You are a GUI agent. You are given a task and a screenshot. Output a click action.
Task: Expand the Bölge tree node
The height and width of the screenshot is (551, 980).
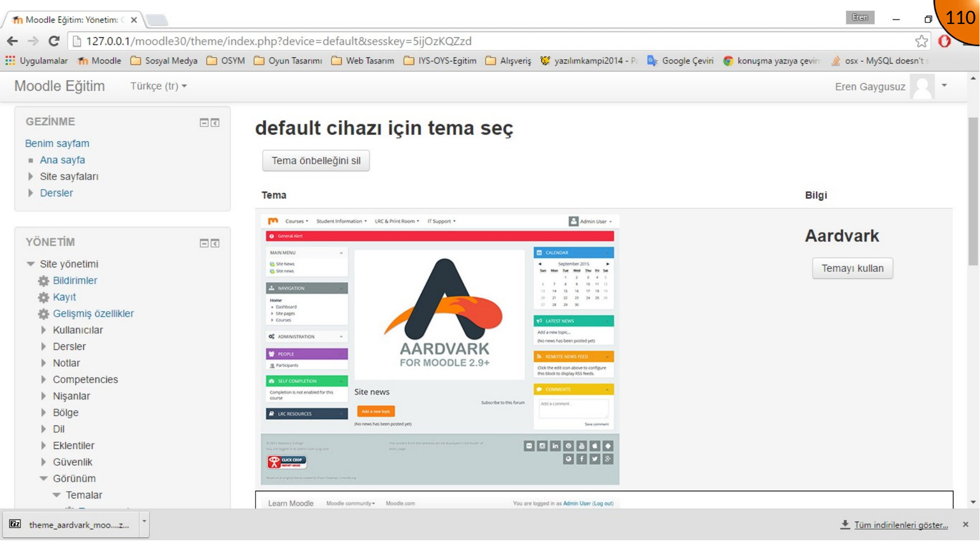(44, 413)
